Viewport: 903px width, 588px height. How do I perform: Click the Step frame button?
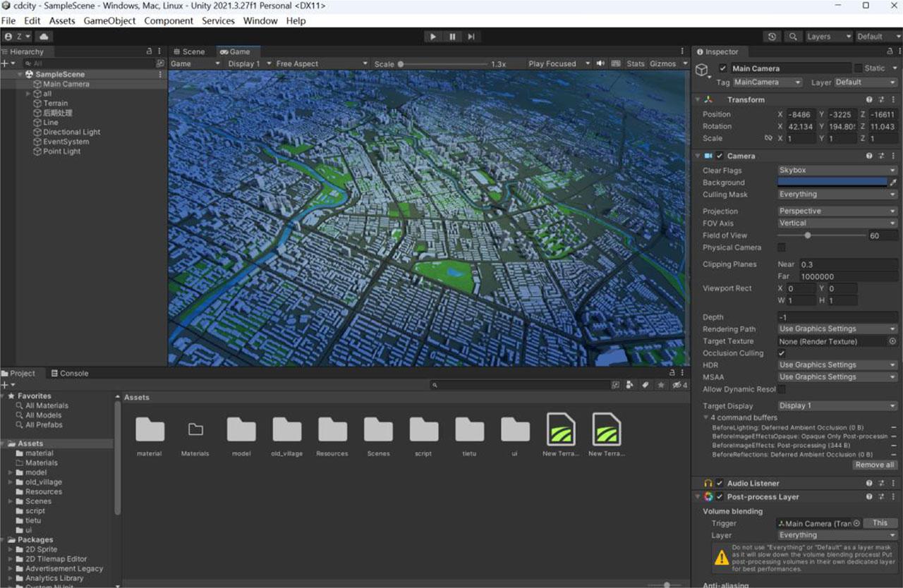point(471,37)
